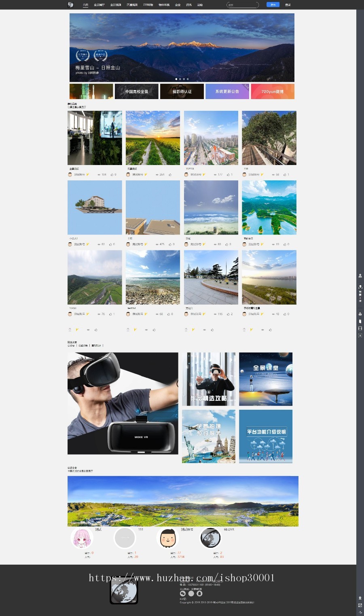
Task: Click the author avatar under panorama 110
Action: 244,175
